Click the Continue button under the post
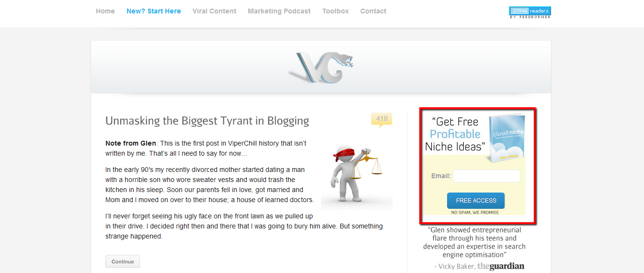Image resolution: width=644 pixels, height=273 pixels. [x=123, y=262]
